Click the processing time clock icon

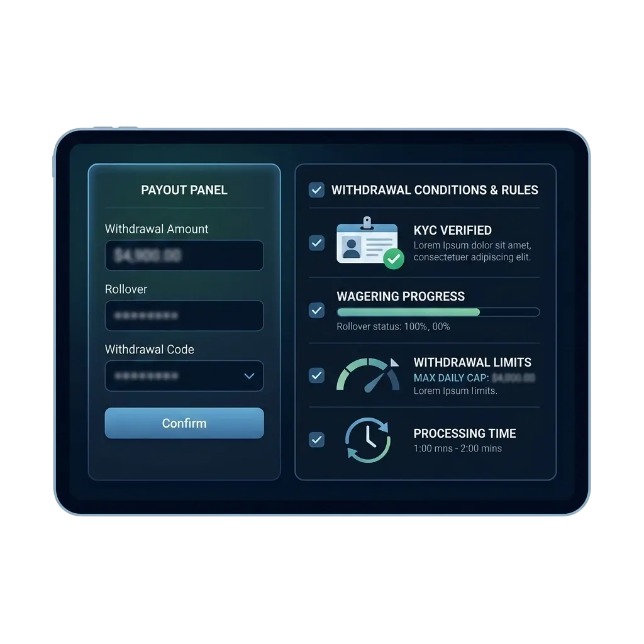(x=367, y=440)
